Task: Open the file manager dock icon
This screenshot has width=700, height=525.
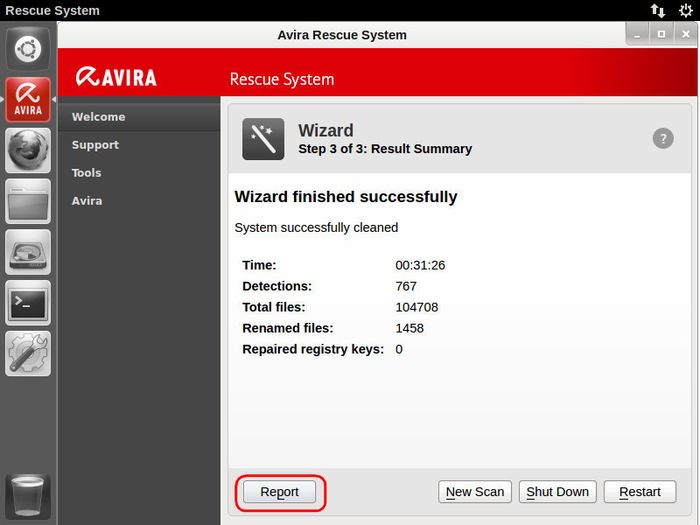Action: coord(28,201)
